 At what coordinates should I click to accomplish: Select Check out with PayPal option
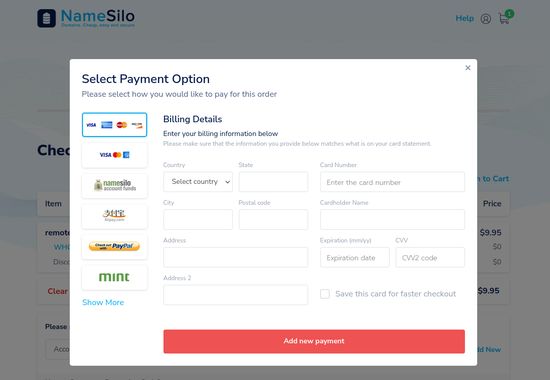pyautogui.click(x=114, y=246)
